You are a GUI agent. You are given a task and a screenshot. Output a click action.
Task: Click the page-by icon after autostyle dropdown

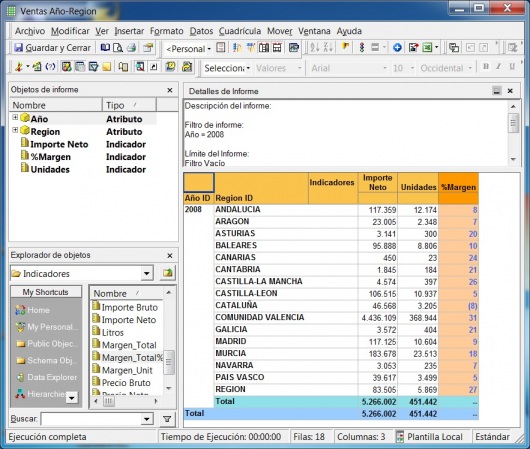pos(221,48)
